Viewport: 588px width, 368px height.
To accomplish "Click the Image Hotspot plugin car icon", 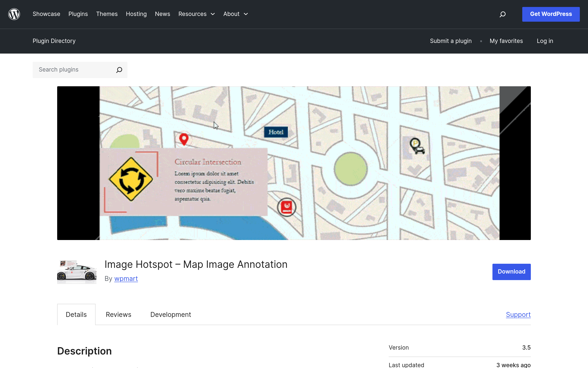I will (77, 272).
